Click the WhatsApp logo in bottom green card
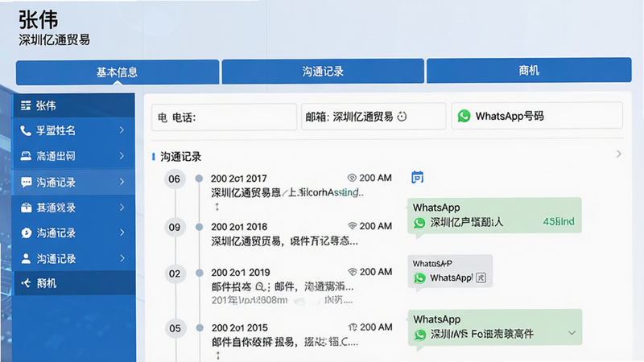 [419, 335]
